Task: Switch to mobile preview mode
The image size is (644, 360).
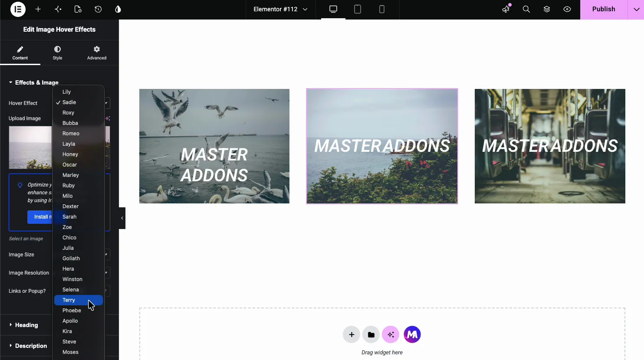Action: tap(382, 9)
